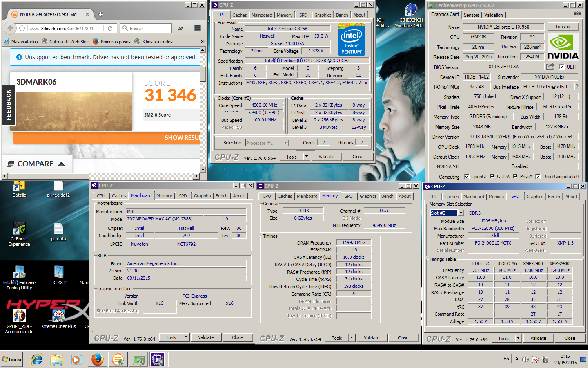
Task: Toggle the CUDA checkbox
Action: (x=492, y=177)
